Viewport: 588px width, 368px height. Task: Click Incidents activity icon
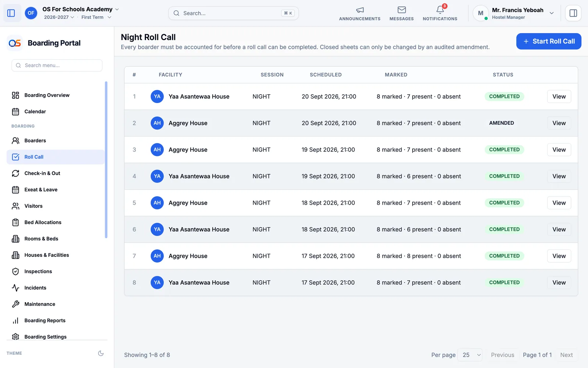click(x=15, y=288)
